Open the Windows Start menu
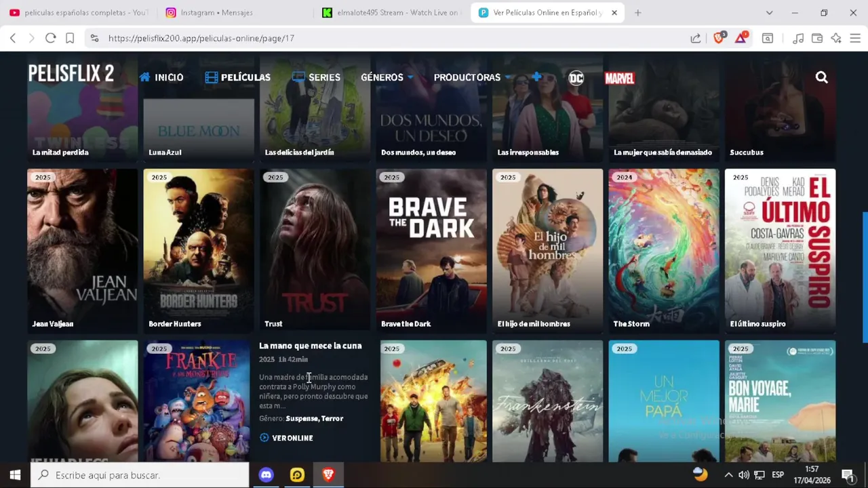Viewport: 868px width, 488px height. click(x=15, y=475)
